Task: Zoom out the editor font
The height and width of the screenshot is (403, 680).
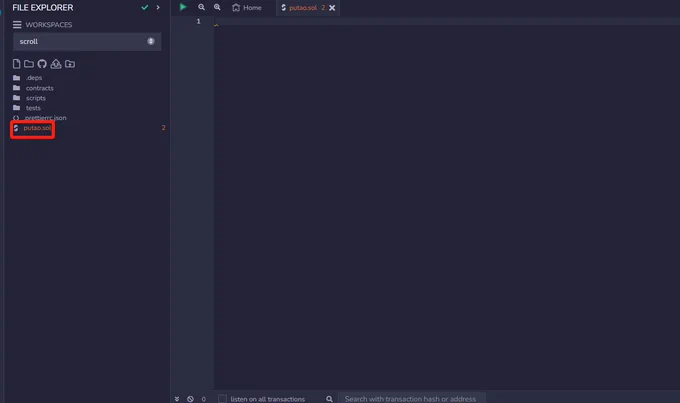Action: point(201,7)
